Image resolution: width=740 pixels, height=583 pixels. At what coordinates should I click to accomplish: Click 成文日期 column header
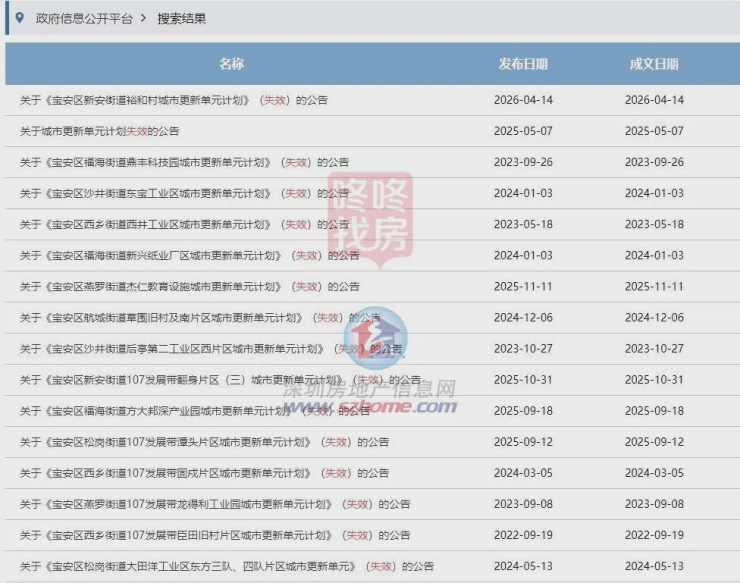tap(654, 64)
